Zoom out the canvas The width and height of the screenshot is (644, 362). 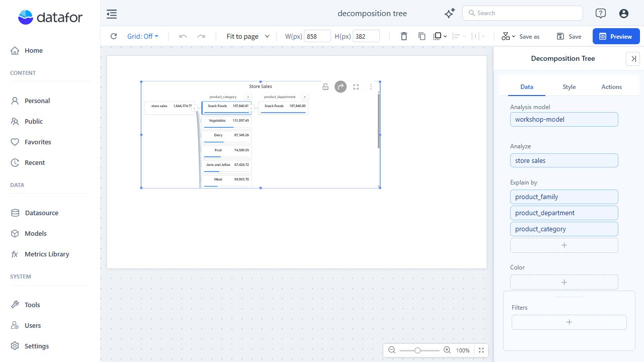tap(391, 350)
